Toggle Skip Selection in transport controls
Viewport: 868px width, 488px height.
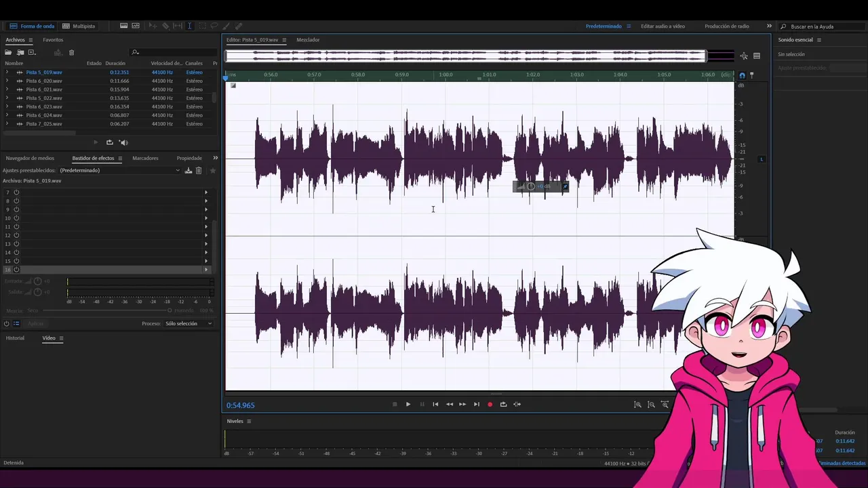pos(517,405)
